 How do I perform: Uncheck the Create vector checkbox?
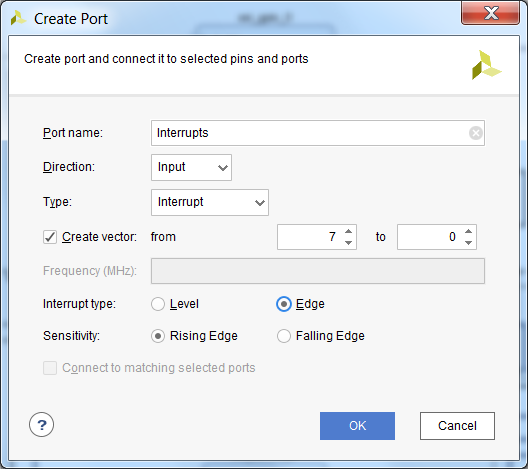(x=50, y=237)
